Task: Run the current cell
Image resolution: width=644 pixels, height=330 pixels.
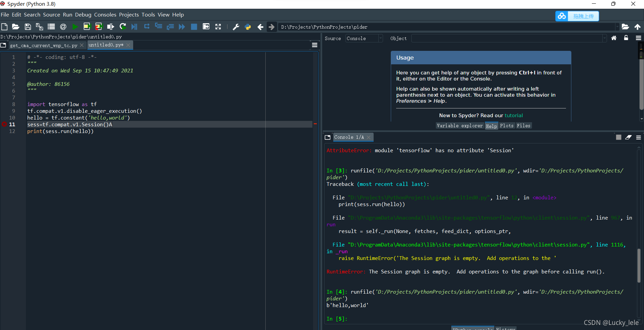Action: click(87, 27)
